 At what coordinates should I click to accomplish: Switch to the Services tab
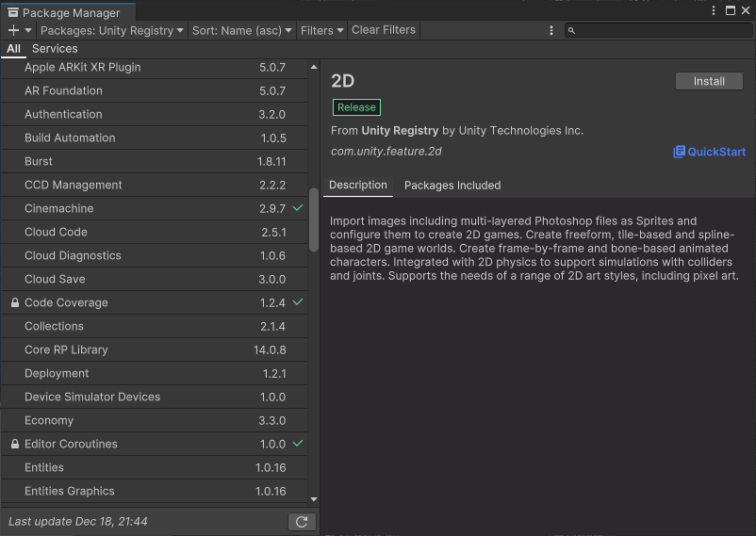tap(55, 49)
